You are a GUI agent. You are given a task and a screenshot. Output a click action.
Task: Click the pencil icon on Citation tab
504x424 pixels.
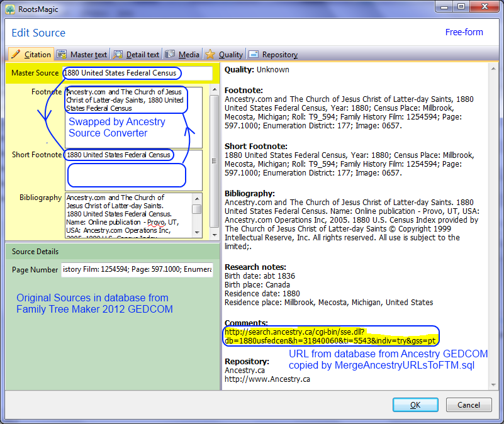click(16, 54)
